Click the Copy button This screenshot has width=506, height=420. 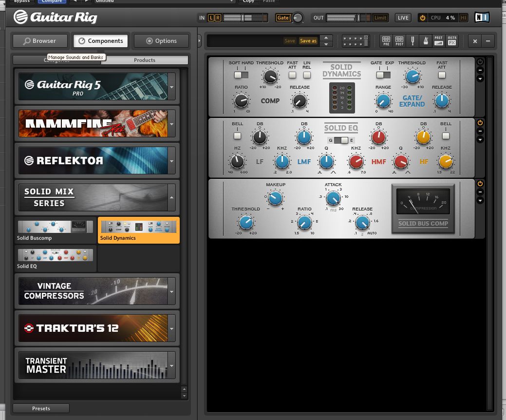point(248,1)
